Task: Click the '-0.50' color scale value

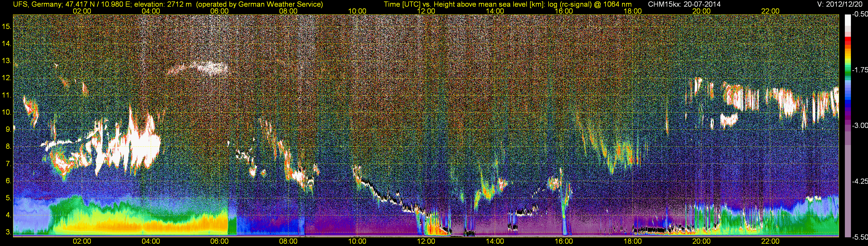Action: click(x=860, y=14)
